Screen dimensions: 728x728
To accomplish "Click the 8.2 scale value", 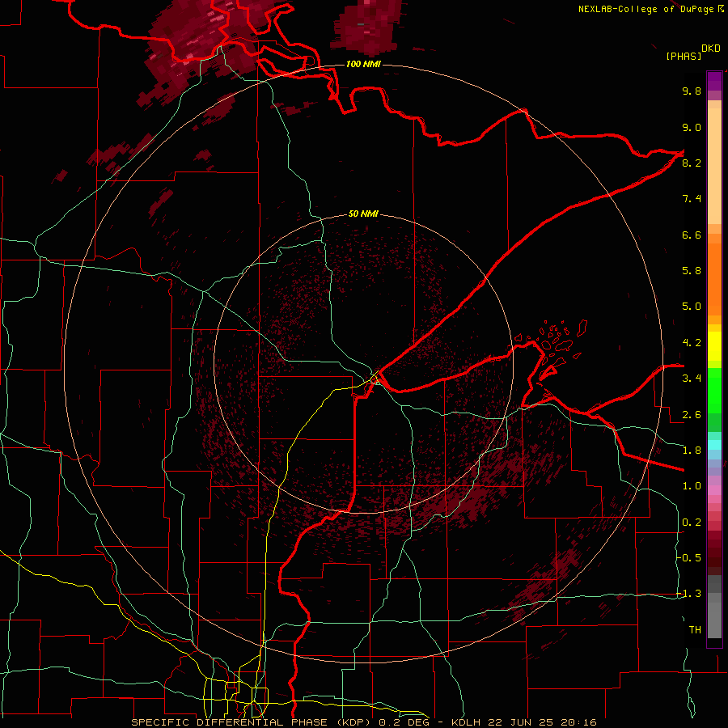I will click(x=692, y=163).
